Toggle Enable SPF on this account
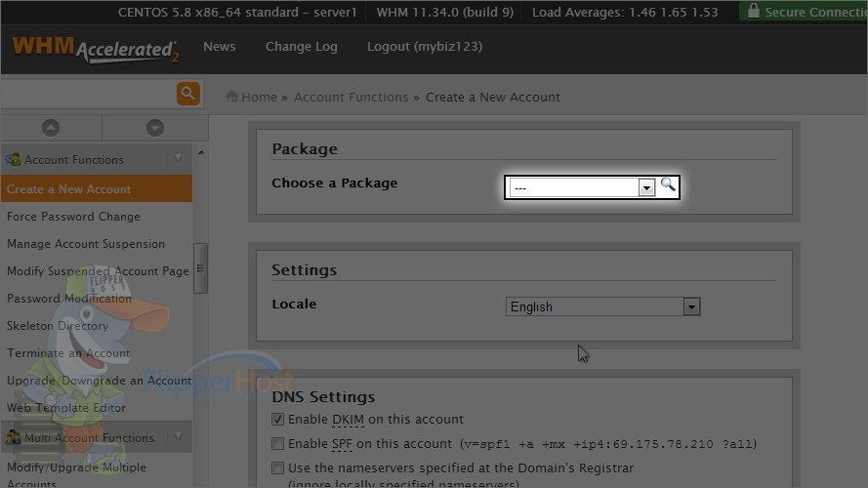 278,444
